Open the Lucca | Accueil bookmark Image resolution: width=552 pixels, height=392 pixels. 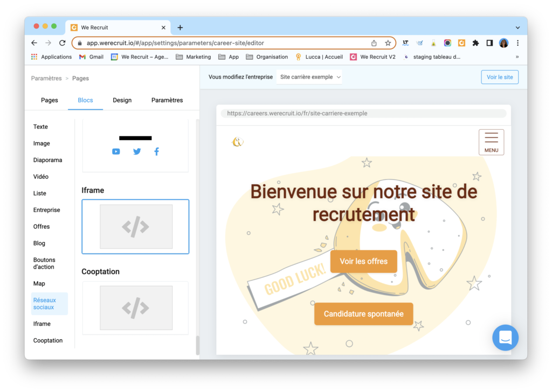tap(319, 57)
